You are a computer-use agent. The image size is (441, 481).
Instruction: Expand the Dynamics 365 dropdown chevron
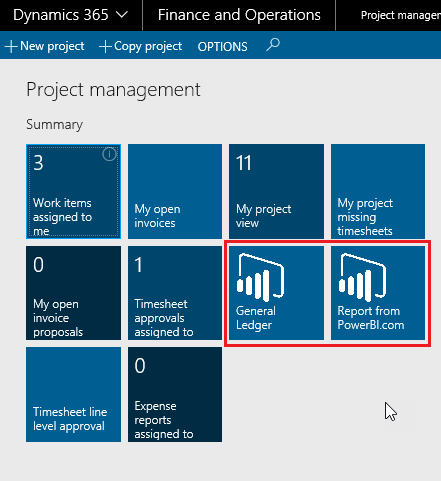121,15
